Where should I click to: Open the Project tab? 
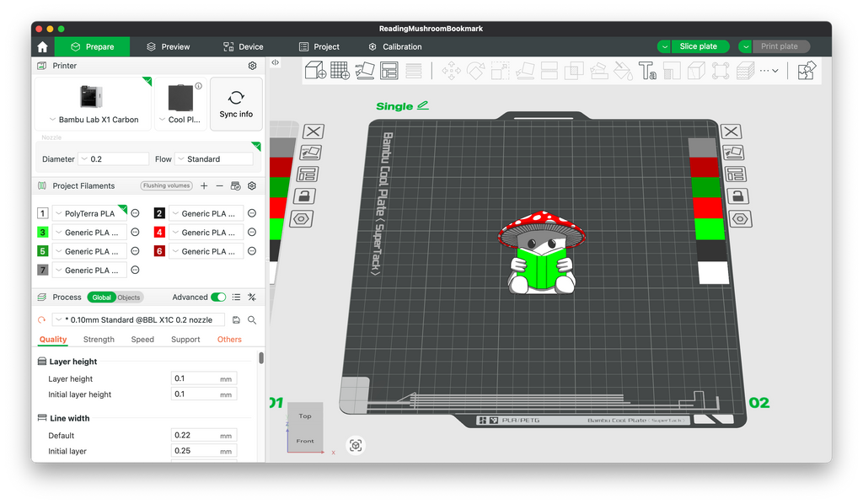(x=319, y=46)
